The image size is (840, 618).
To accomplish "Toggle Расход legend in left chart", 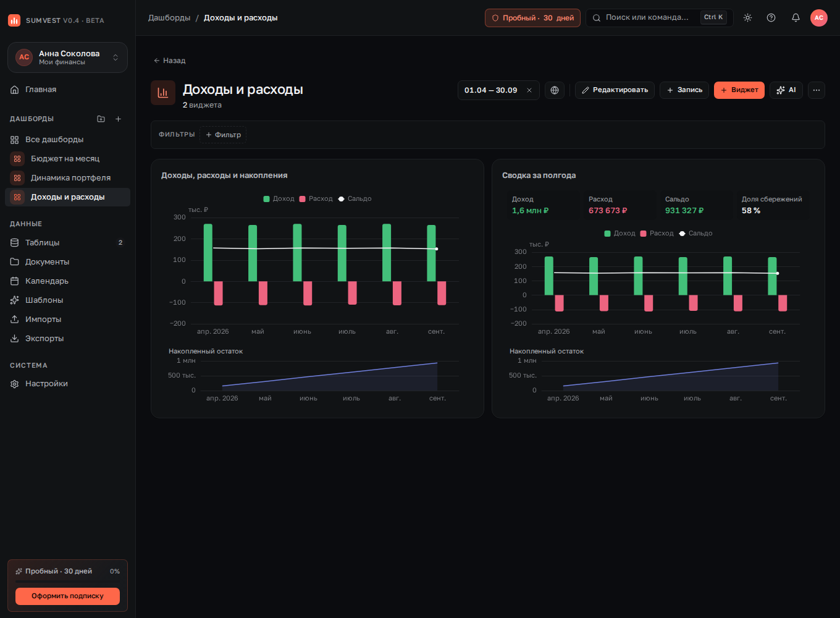I will coord(316,199).
